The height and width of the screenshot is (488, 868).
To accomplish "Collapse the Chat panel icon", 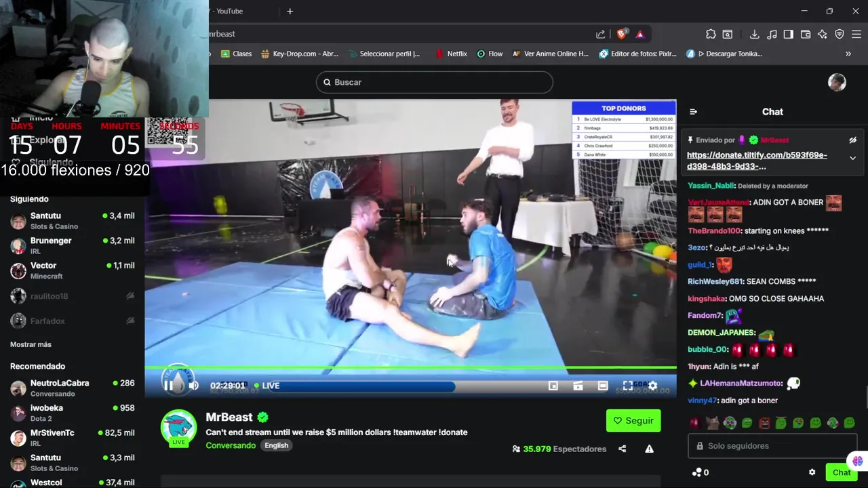I will [693, 112].
